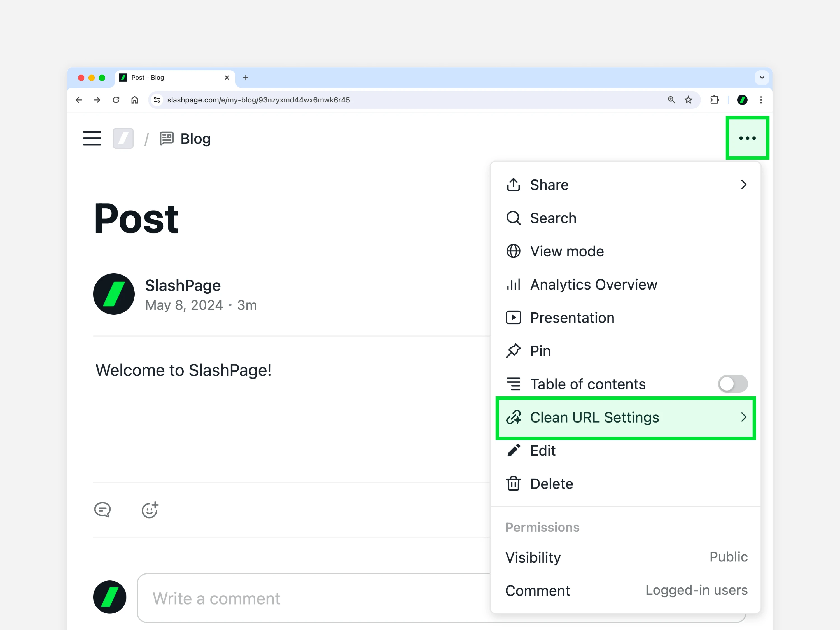Start Presentation mode
The width and height of the screenshot is (840, 630).
[626, 318]
